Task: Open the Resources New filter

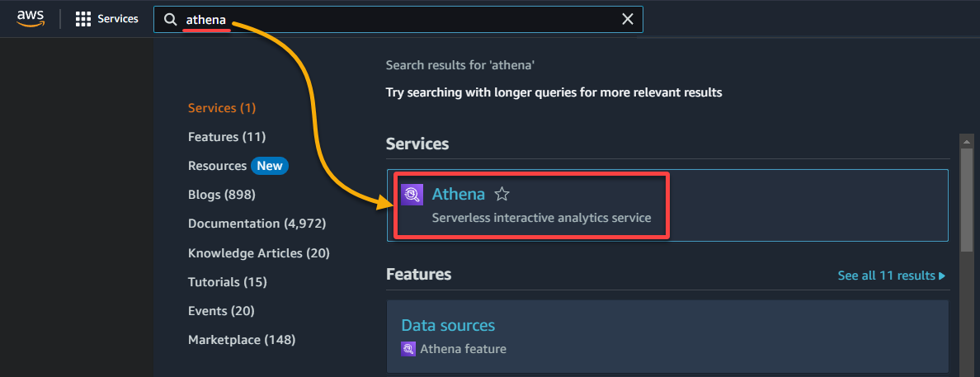Action: coord(238,166)
